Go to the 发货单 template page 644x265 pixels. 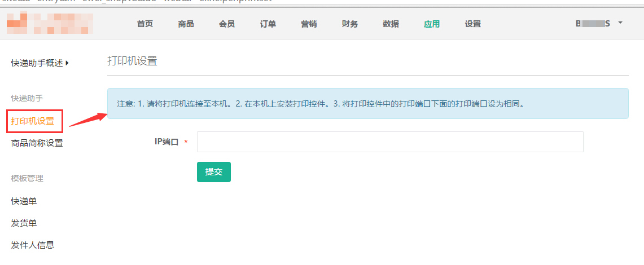[24, 223]
